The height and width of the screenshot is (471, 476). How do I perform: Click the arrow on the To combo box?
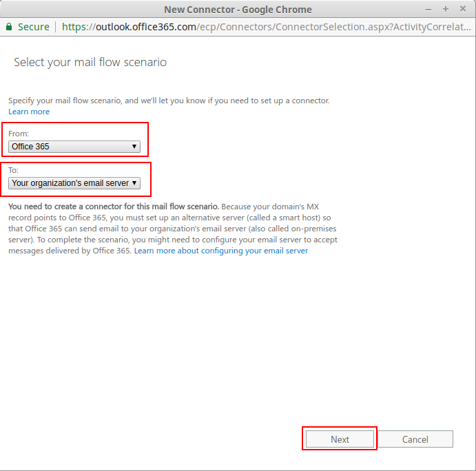(134, 183)
